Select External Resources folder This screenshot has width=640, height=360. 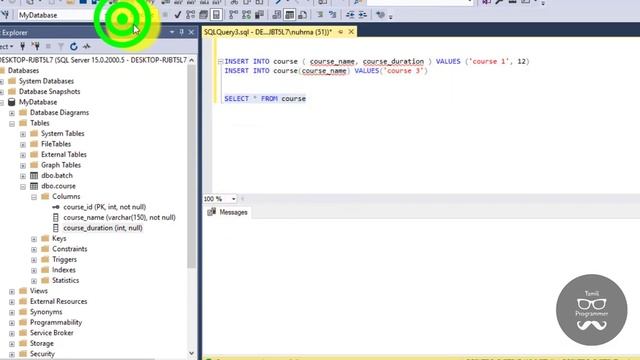[x=58, y=302]
